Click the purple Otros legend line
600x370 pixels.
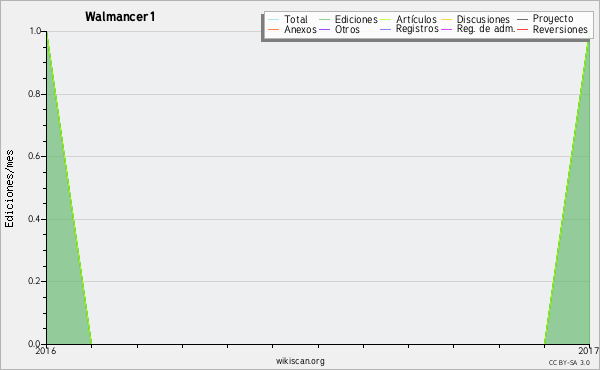click(324, 29)
